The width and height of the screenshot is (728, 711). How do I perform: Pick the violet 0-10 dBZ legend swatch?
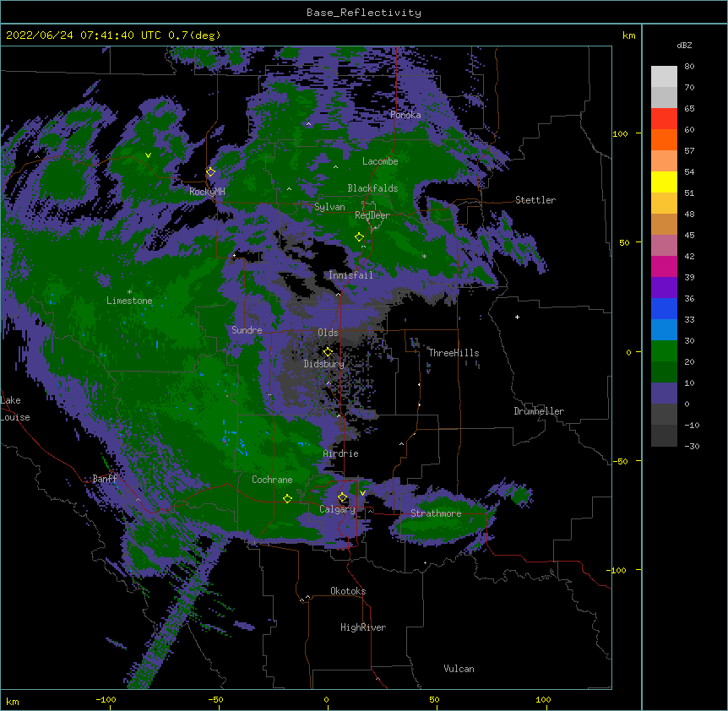pyautogui.click(x=664, y=393)
